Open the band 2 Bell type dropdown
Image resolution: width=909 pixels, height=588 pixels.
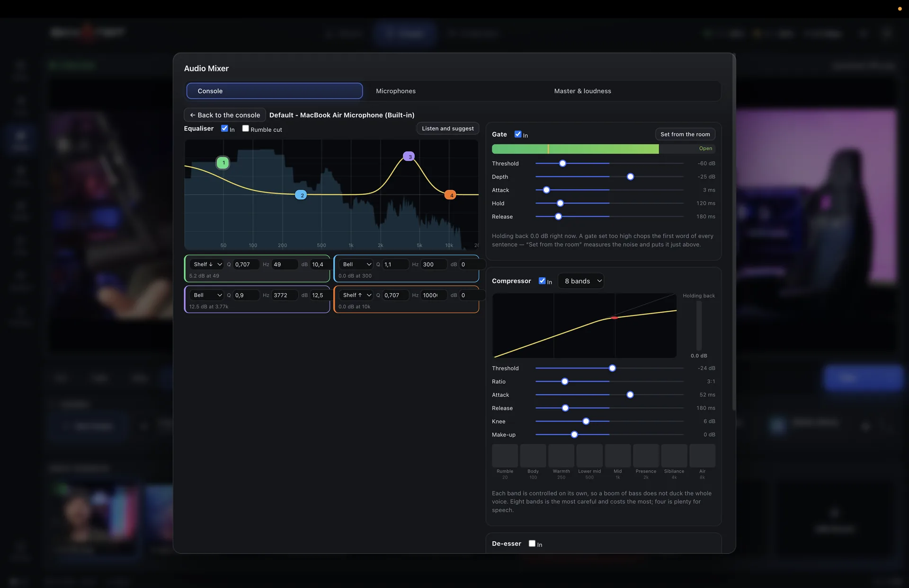(x=356, y=264)
